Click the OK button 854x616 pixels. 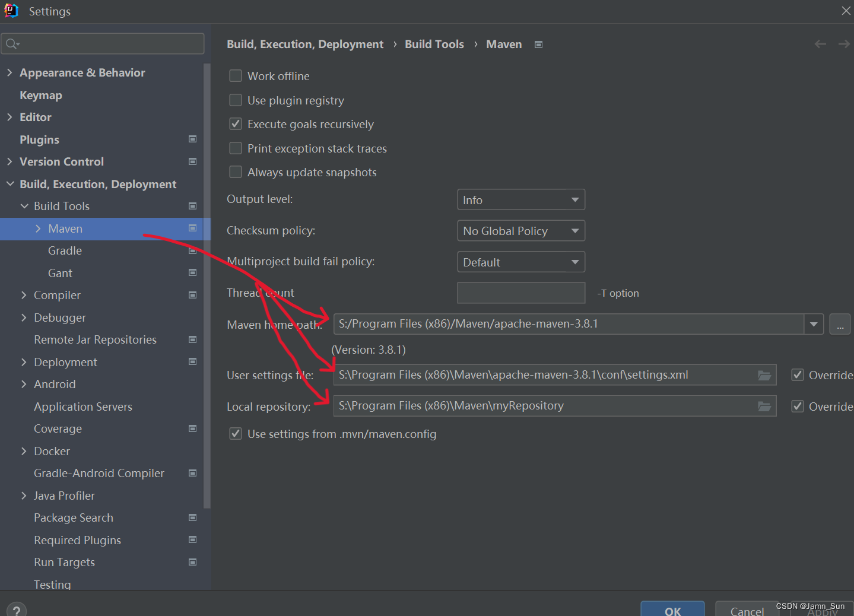672,609
